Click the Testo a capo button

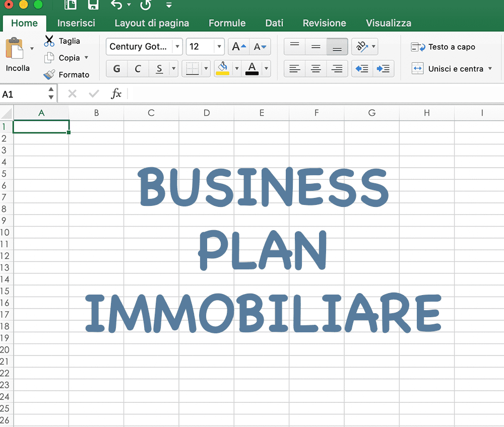click(443, 47)
